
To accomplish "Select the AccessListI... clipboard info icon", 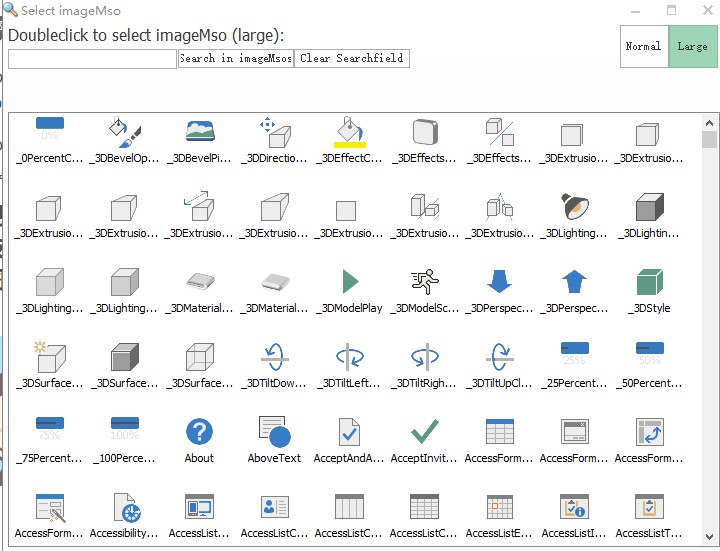I will (574, 507).
